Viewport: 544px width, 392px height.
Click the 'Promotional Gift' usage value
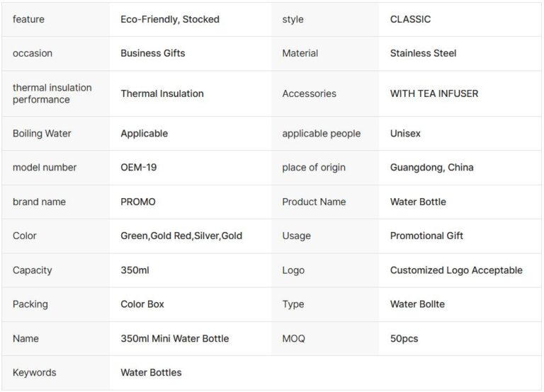click(x=426, y=236)
